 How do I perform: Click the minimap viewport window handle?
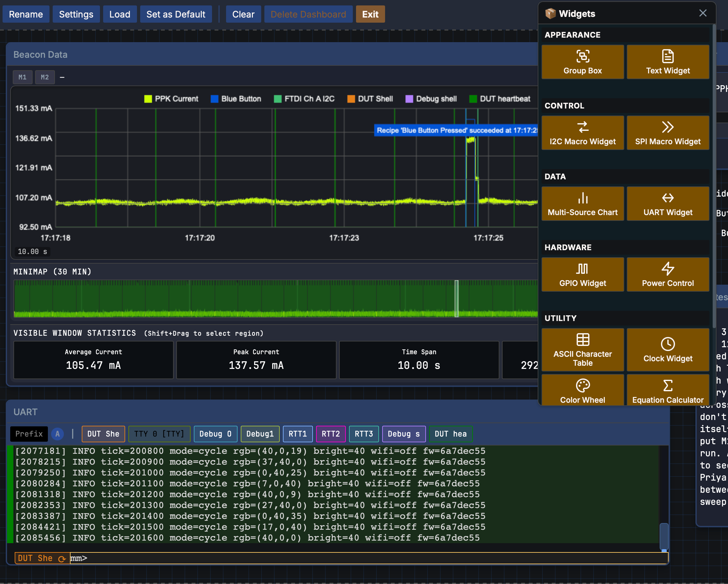pos(457,298)
